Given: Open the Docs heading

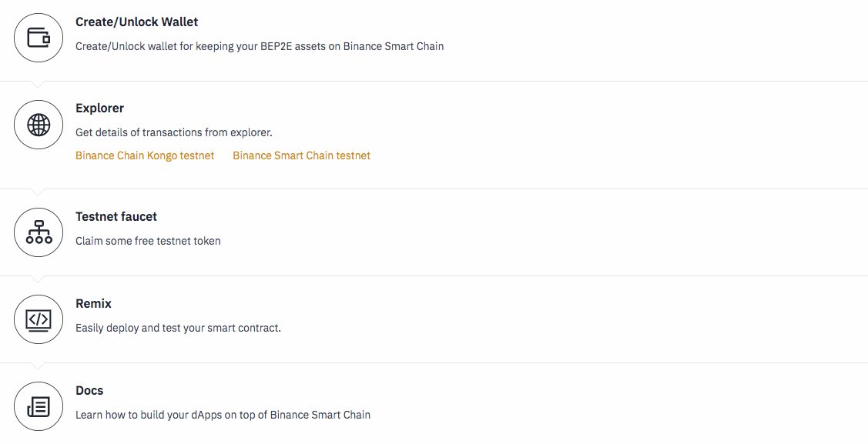Looking at the screenshot, I should pyautogui.click(x=89, y=390).
